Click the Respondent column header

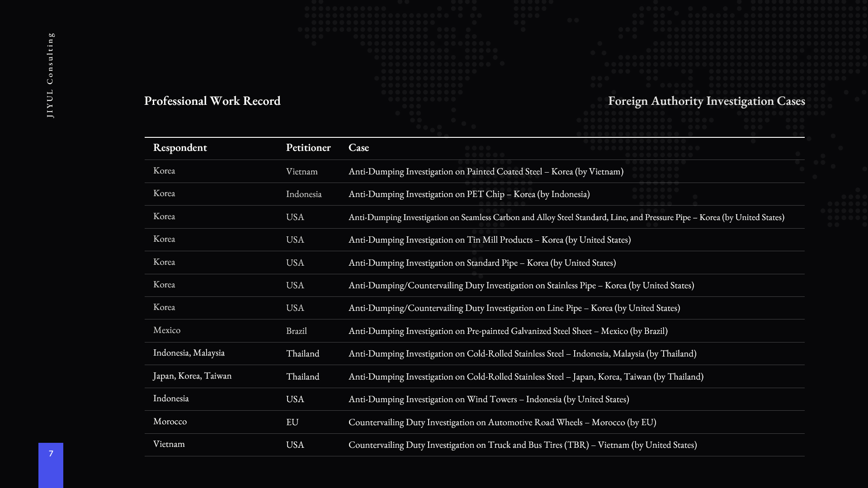[180, 148]
